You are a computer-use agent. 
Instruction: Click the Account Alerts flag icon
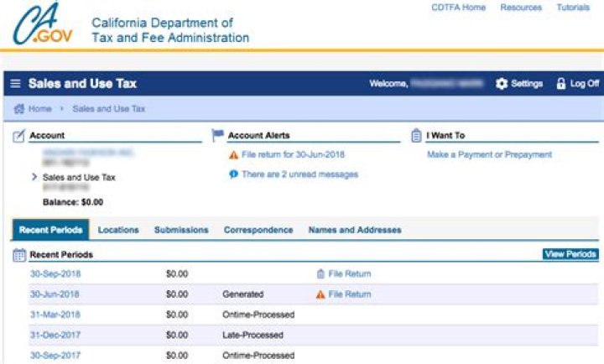[x=217, y=135]
